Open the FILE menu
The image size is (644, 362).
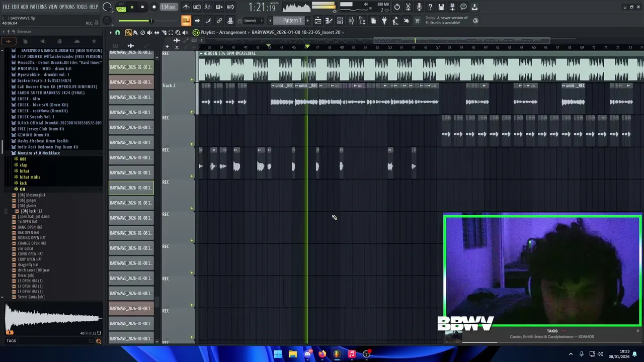click(7, 7)
